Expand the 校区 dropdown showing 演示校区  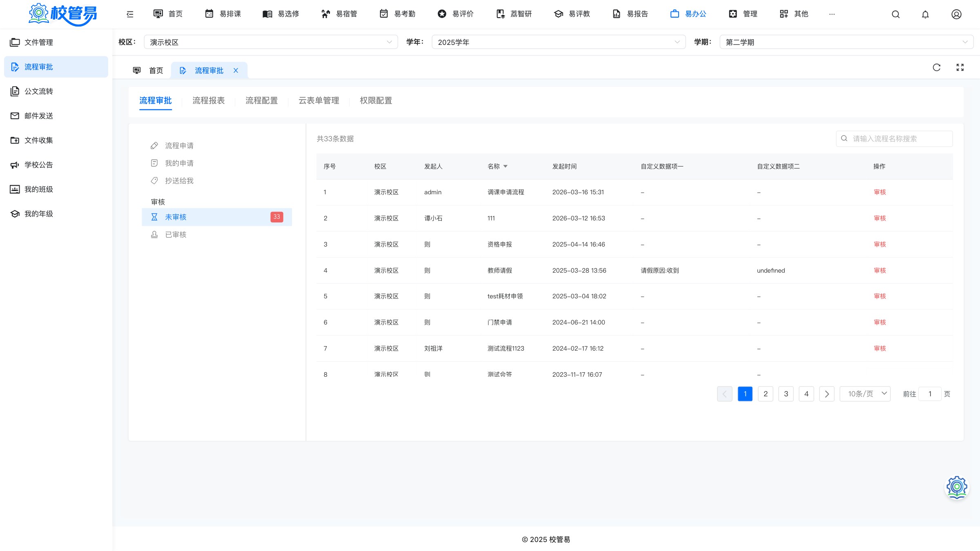[x=271, y=42]
